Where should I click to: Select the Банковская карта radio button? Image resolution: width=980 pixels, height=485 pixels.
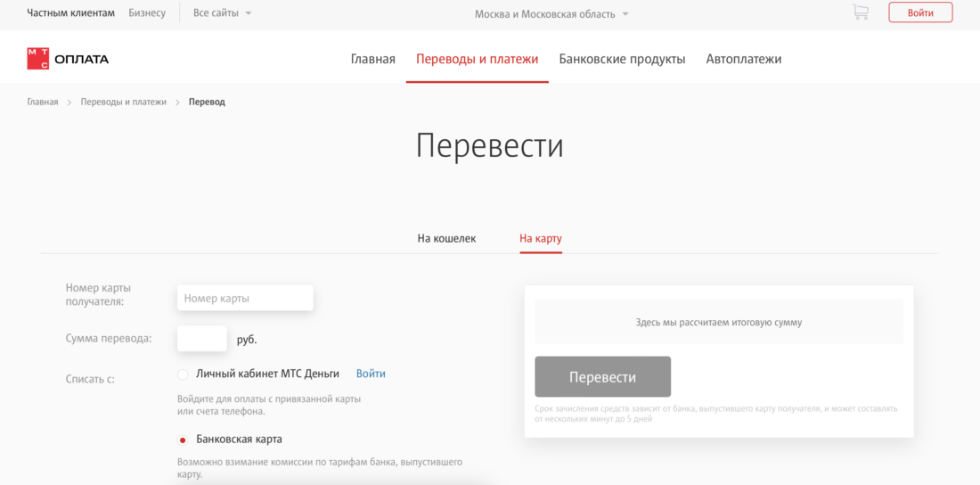click(x=183, y=440)
